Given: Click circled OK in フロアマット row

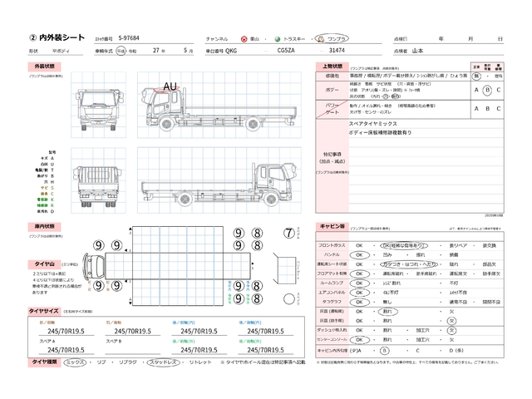Looking at the screenshot, I should (360, 273).
